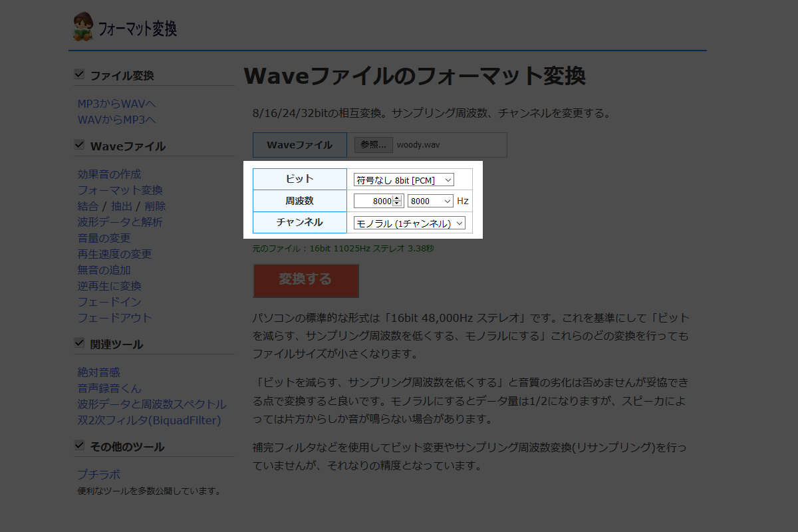Open the 波形データと解析 link
Image resolution: width=798 pixels, height=532 pixels.
click(x=120, y=222)
